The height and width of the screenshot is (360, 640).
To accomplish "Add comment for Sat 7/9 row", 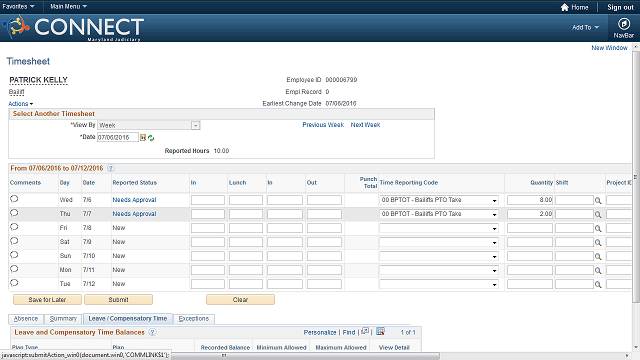I will click(14, 241).
